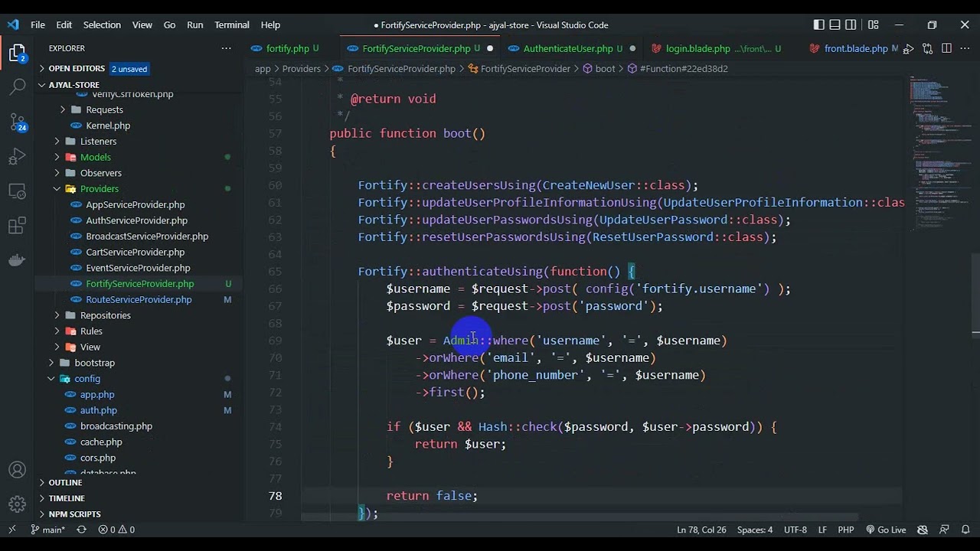Image resolution: width=980 pixels, height=551 pixels.
Task: Click the boot breadcrumb item
Action: [605, 69]
